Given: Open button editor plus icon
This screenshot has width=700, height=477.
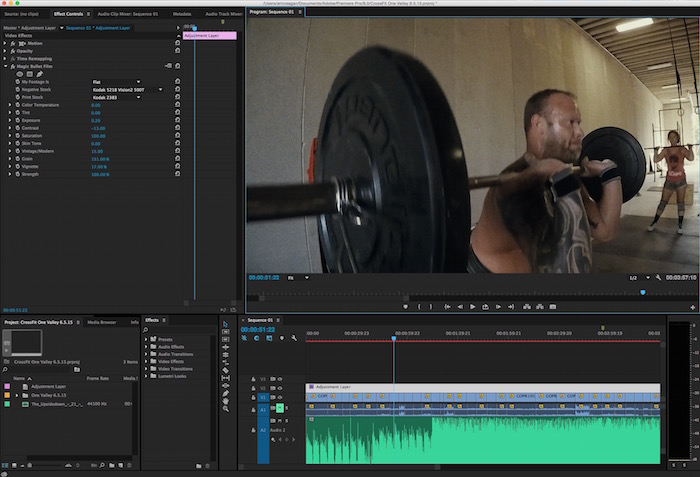Looking at the screenshot, I should point(692,307).
